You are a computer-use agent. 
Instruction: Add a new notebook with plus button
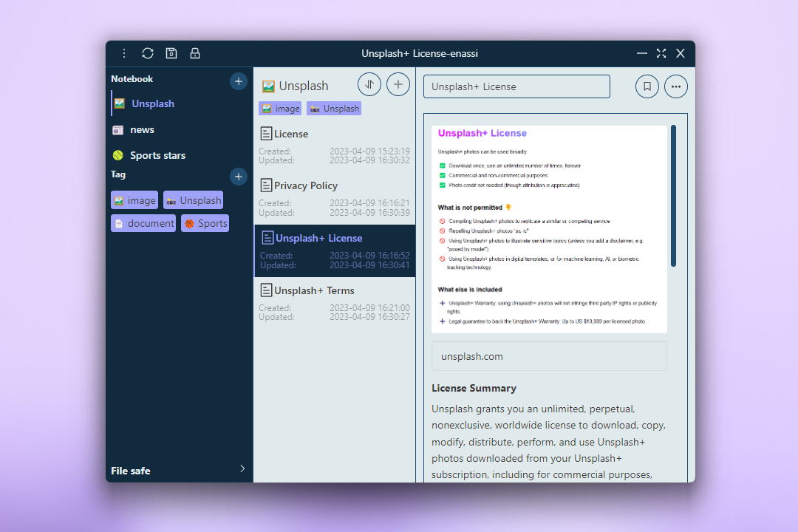click(238, 81)
